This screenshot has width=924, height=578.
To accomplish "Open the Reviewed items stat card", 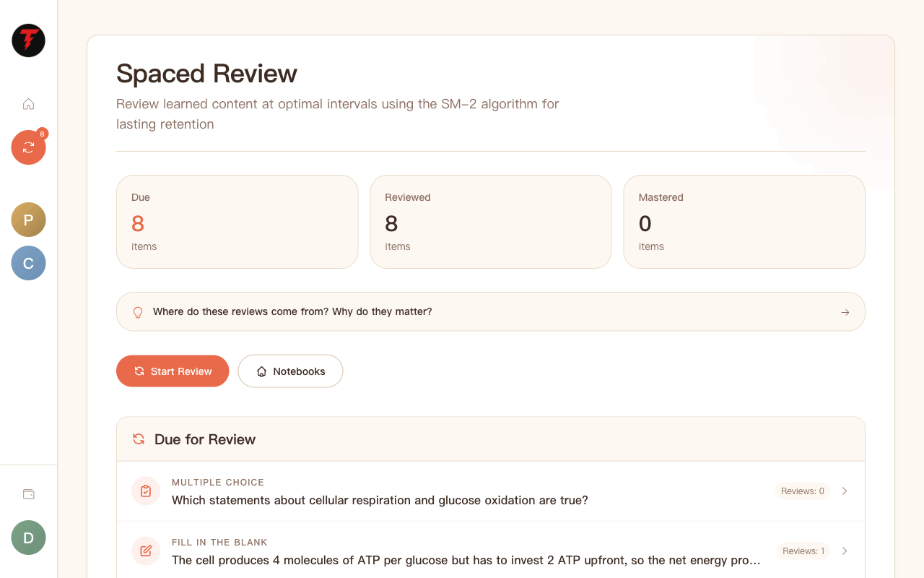I will [491, 222].
